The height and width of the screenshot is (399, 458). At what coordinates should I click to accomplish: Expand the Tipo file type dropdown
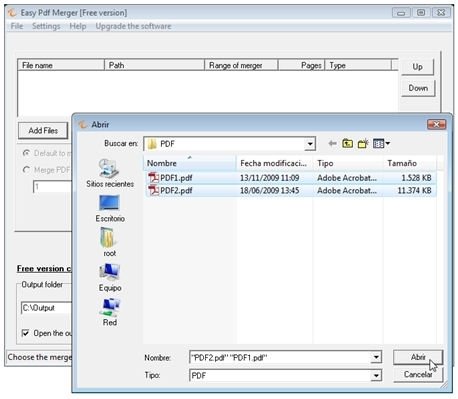[x=376, y=376]
